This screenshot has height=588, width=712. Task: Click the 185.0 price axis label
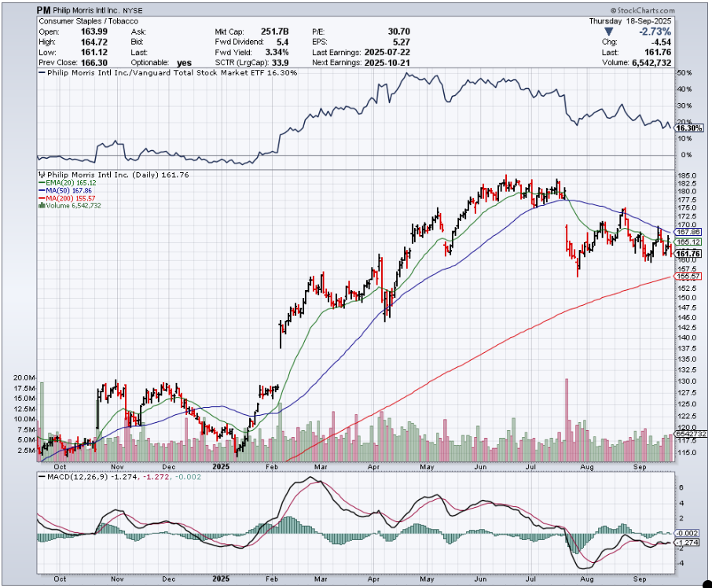(x=687, y=175)
